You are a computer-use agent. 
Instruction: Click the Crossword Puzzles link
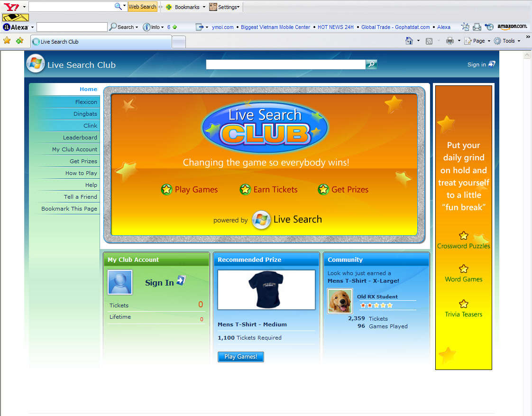pyautogui.click(x=463, y=246)
